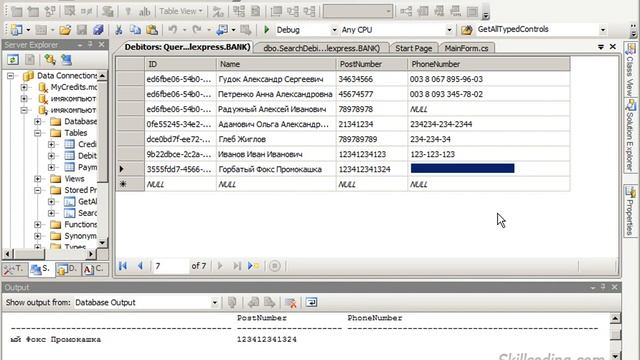Open the Debug configuration dropdown
Viewport: 640px width, 360px height.
(x=334, y=30)
